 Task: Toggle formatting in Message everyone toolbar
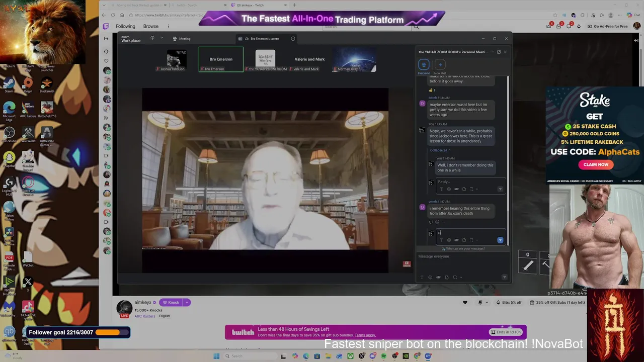[x=422, y=277]
